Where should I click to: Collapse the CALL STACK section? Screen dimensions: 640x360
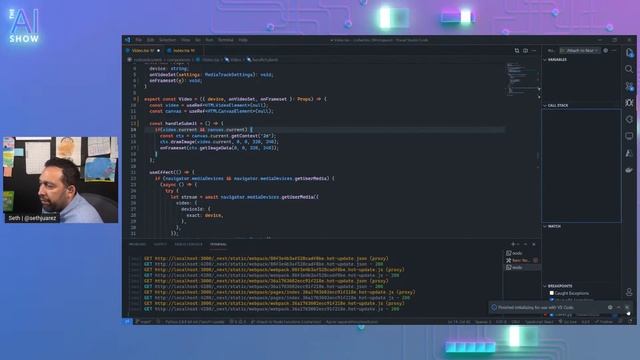pyautogui.click(x=558, y=105)
